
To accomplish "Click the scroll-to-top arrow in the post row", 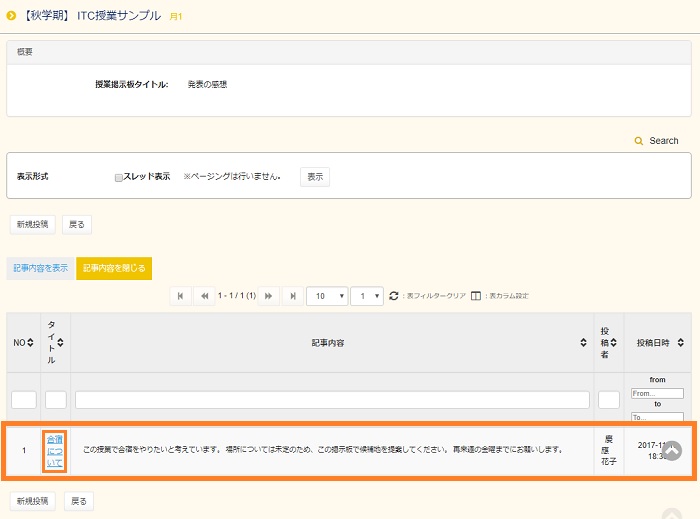I will [673, 451].
